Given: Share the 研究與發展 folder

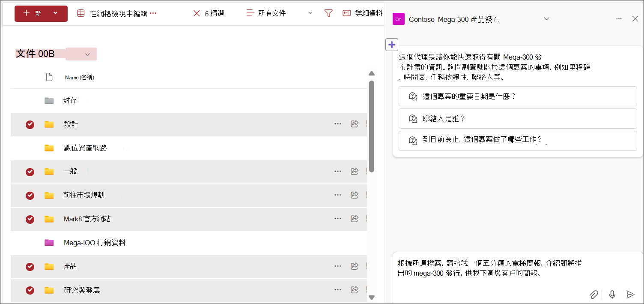Looking at the screenshot, I should coord(355,290).
